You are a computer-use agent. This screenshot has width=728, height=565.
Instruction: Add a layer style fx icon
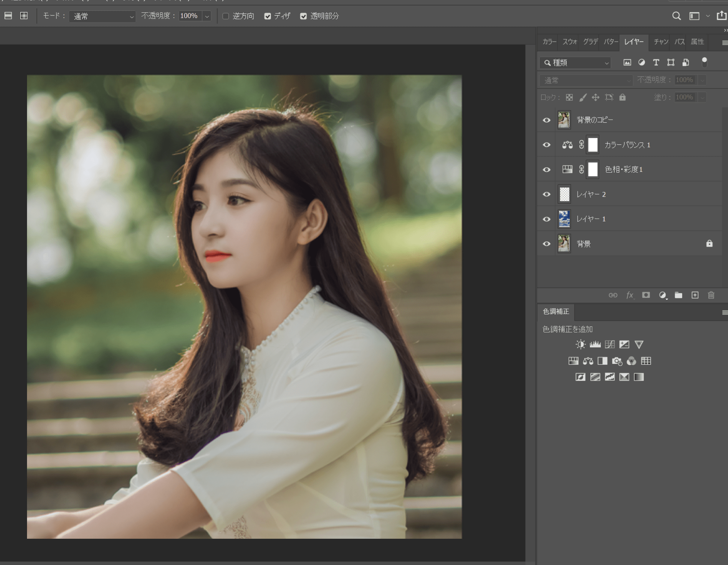pos(630,295)
